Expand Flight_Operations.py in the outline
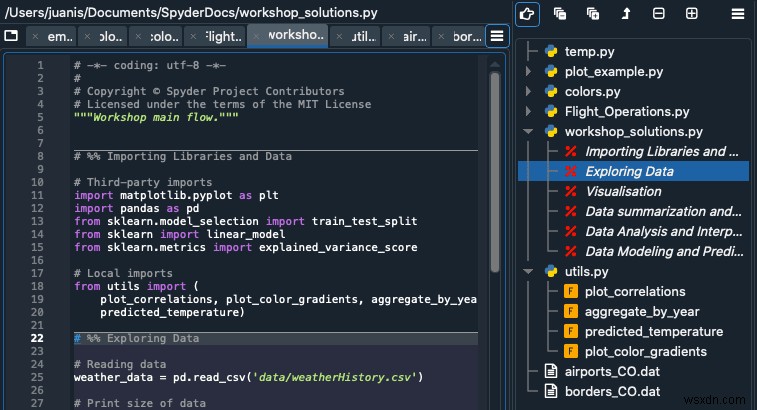 click(528, 112)
